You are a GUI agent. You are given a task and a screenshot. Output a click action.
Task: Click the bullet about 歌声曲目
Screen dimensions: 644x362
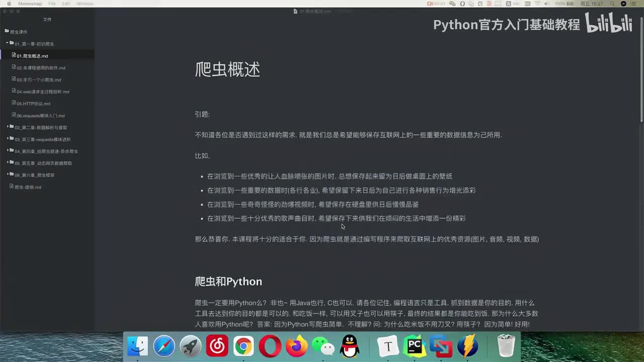pos(336,219)
